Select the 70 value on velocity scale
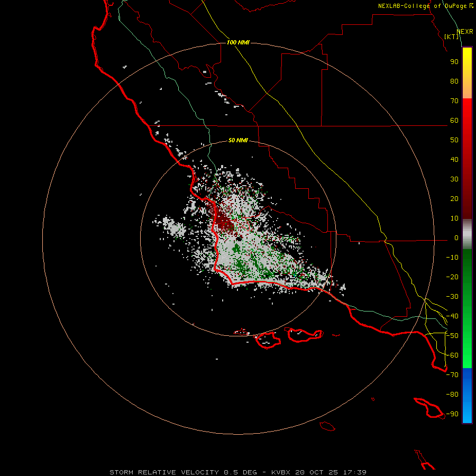The image size is (476, 476). [454, 101]
